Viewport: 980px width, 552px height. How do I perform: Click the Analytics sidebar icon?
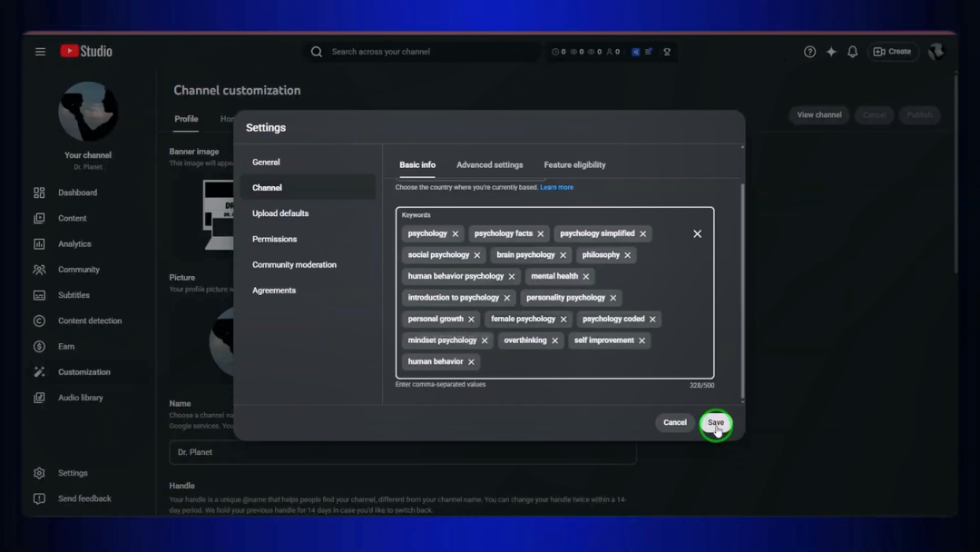pyautogui.click(x=39, y=244)
